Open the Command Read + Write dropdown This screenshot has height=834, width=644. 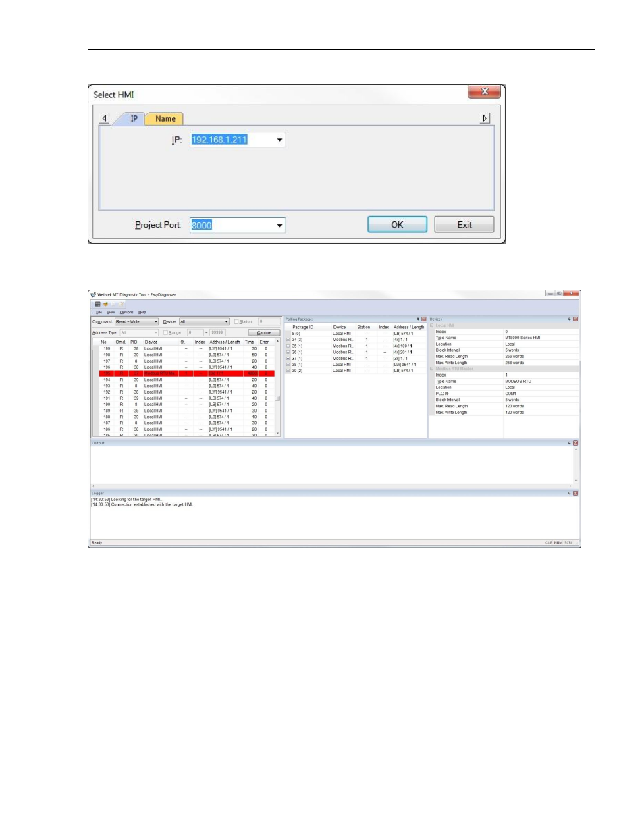click(156, 321)
